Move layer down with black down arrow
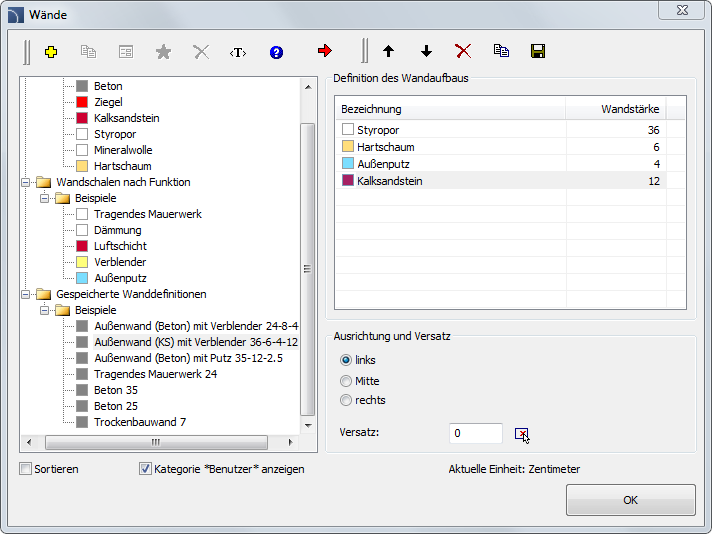This screenshot has width=712, height=534. [x=426, y=51]
